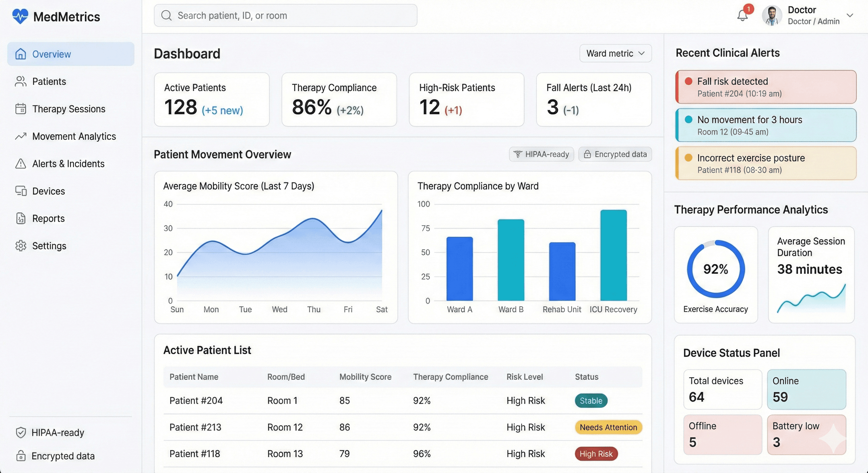Open the Fall risk detected alert

coord(766,87)
